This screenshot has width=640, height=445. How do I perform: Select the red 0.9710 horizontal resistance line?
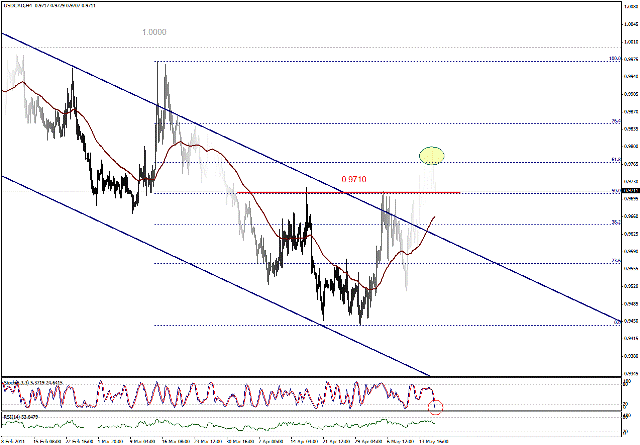300,192
